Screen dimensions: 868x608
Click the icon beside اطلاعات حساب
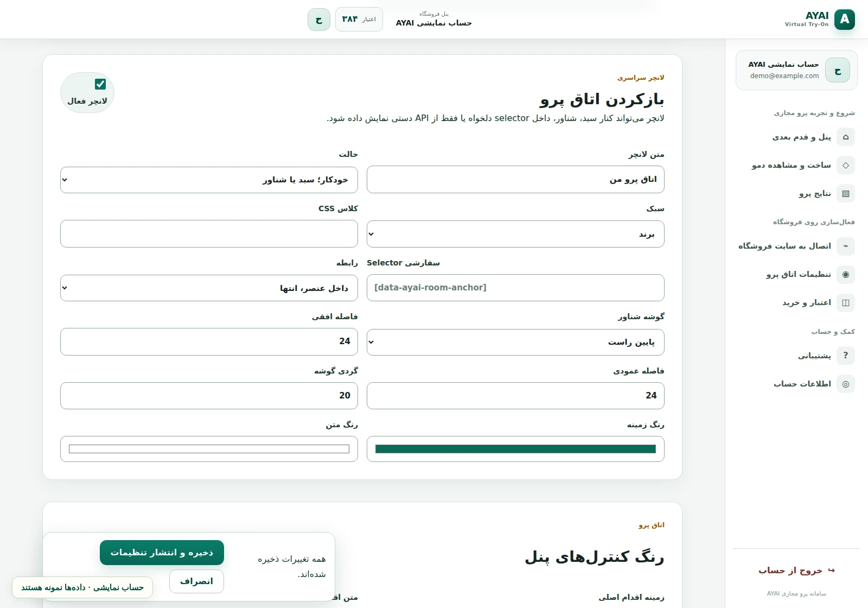click(x=845, y=384)
